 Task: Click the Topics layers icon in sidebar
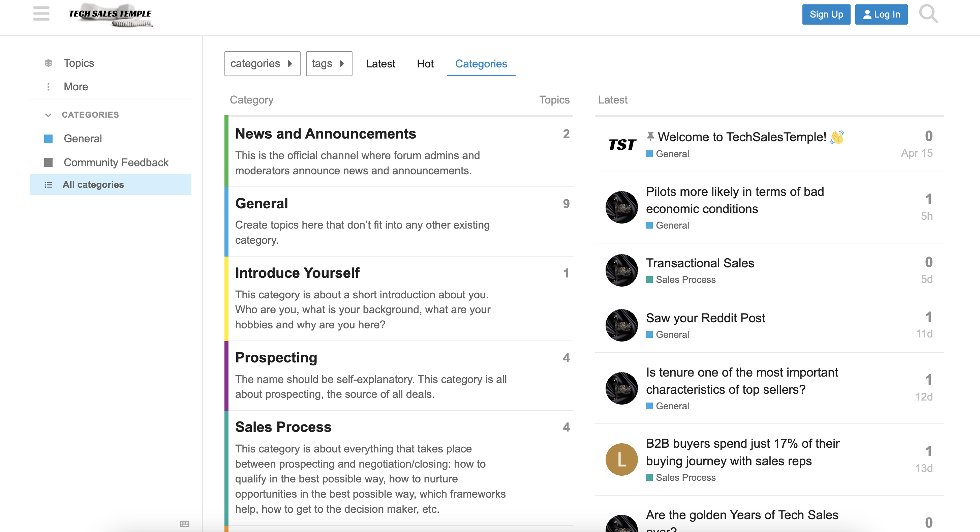[48, 63]
